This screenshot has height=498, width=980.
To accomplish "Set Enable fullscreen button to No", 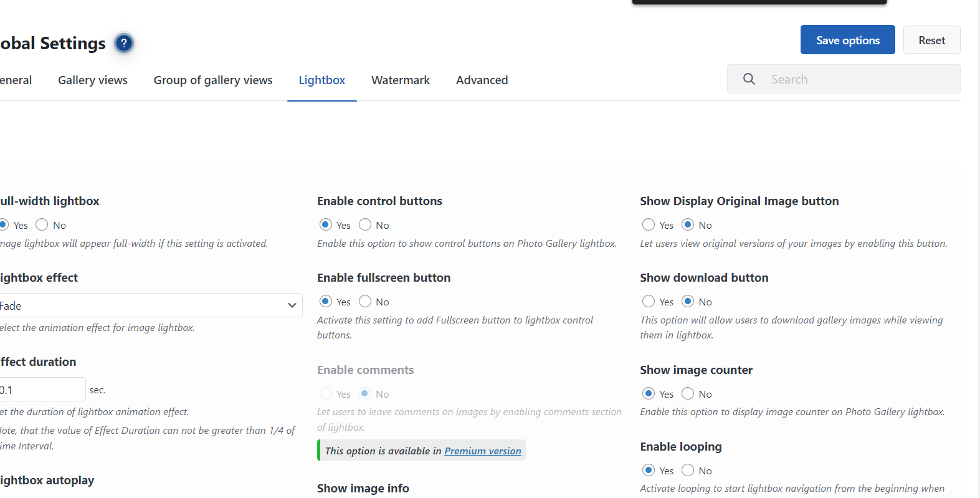I will point(365,301).
